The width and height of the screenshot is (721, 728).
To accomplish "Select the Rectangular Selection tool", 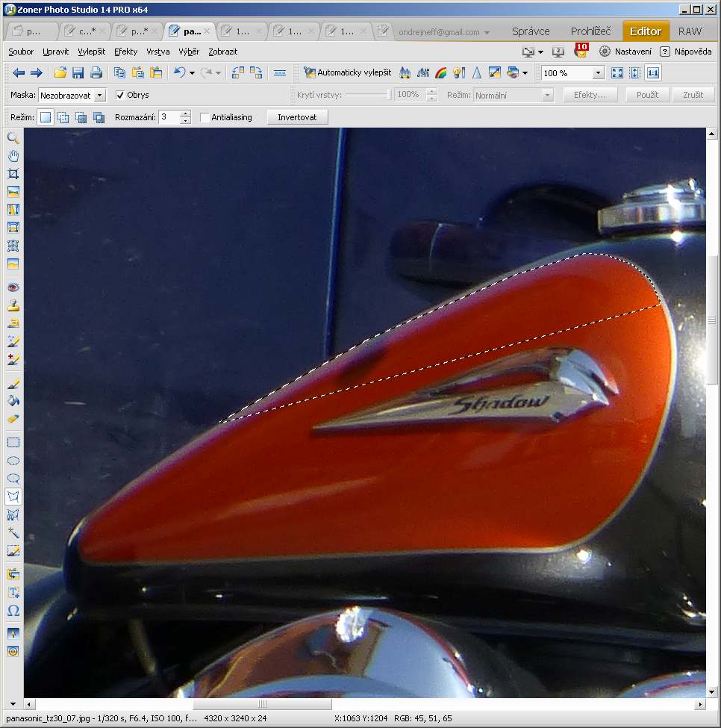I will [13, 442].
